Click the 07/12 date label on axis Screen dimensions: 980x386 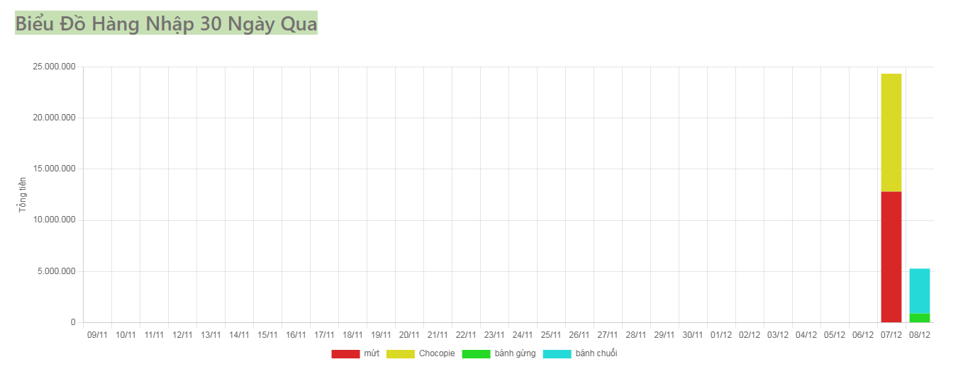pos(891,334)
